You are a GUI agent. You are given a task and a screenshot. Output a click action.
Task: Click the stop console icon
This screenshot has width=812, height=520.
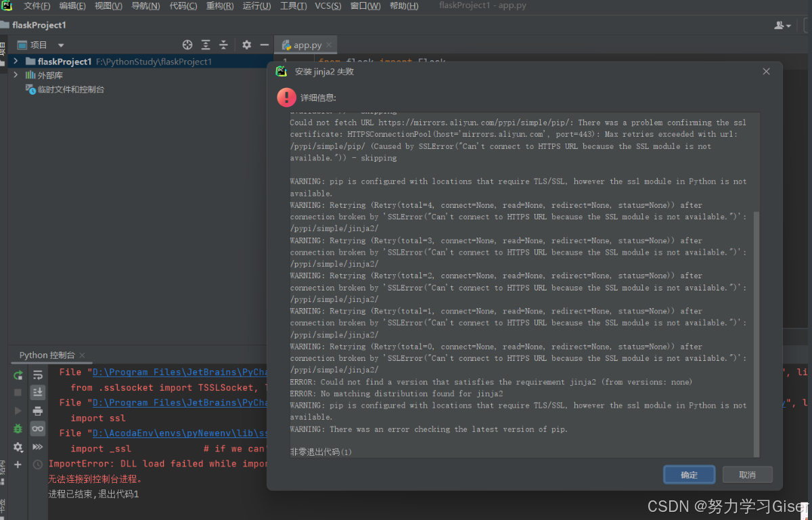(18, 393)
